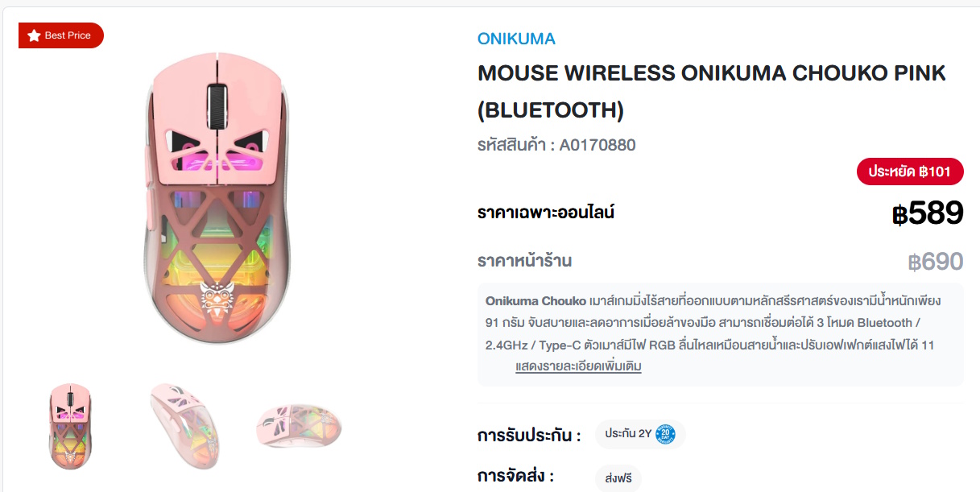Select the front-view mouse thumbnail
The width and height of the screenshot is (980, 492).
click(70, 425)
